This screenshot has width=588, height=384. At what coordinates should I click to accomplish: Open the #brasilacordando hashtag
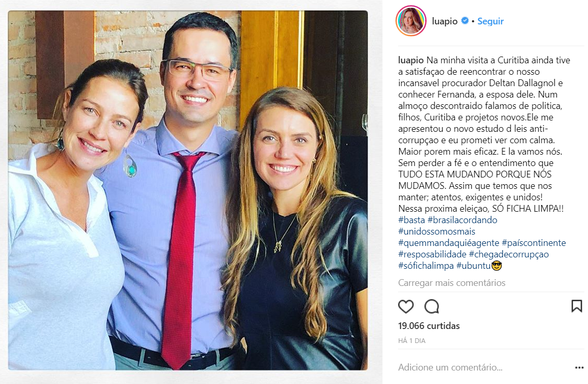462,220
